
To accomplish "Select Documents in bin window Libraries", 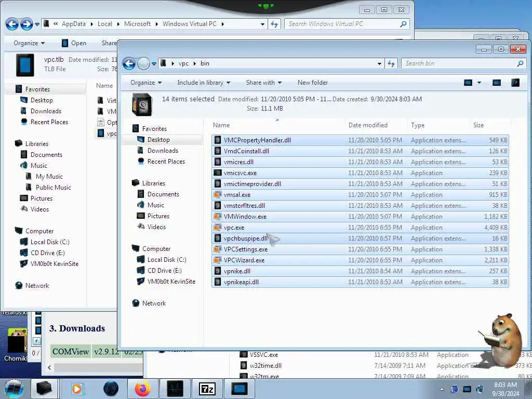I will point(163,194).
